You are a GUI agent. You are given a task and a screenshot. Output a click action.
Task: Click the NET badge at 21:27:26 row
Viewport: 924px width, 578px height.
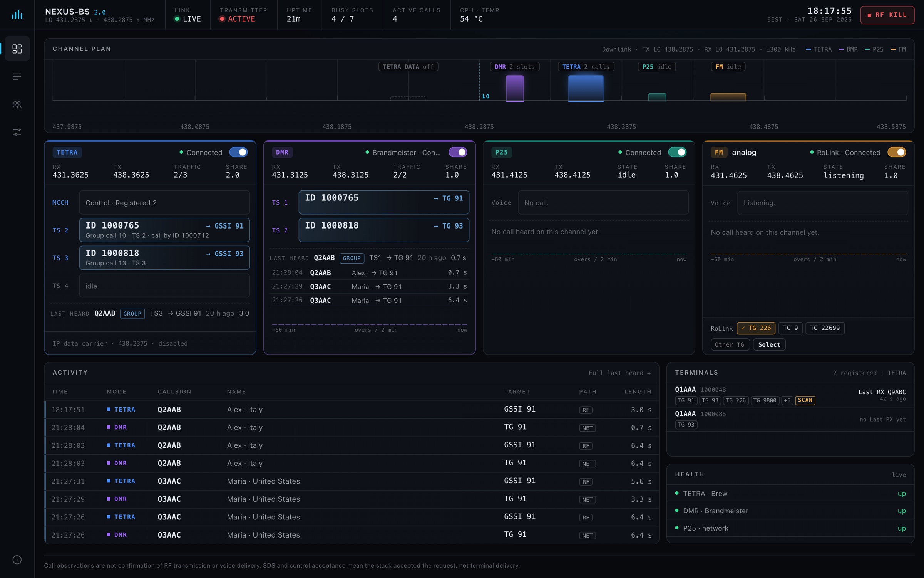[x=587, y=535]
